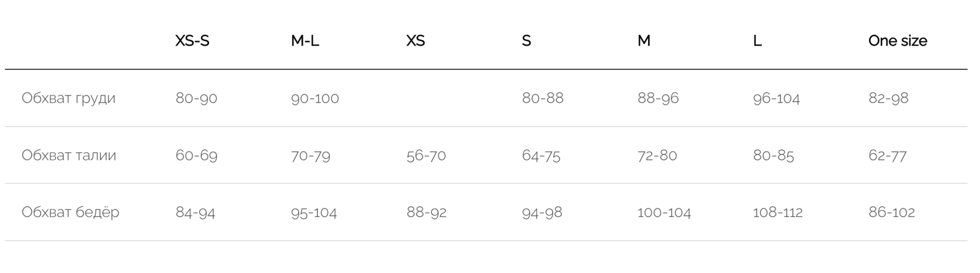980x273 pixels.
Task: Select the 56-70 waist value
Action: click(x=426, y=155)
